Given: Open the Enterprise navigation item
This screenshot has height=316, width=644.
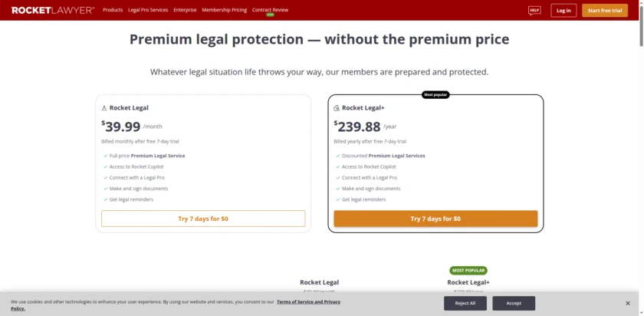Looking at the screenshot, I should click(x=185, y=10).
